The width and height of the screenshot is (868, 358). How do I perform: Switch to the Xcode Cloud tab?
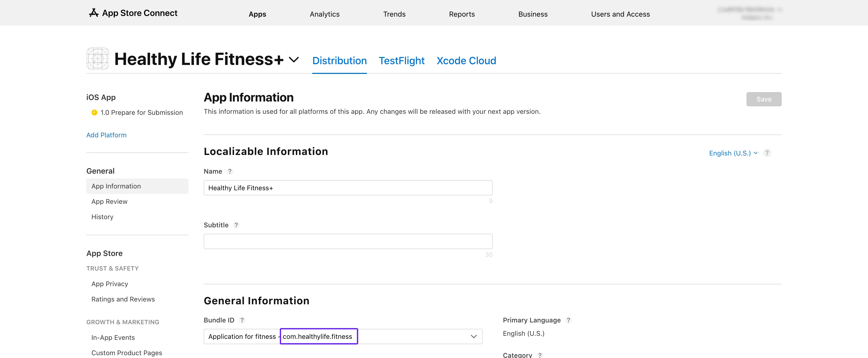tap(466, 61)
